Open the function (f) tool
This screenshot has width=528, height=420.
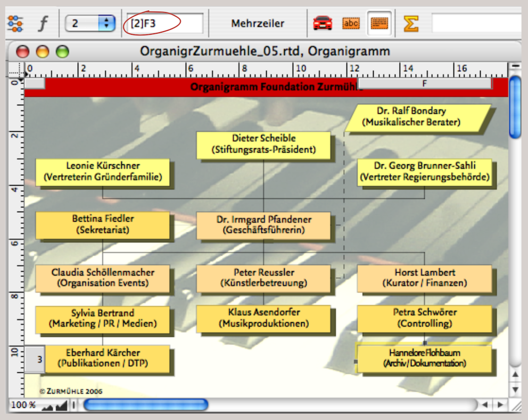(43, 23)
